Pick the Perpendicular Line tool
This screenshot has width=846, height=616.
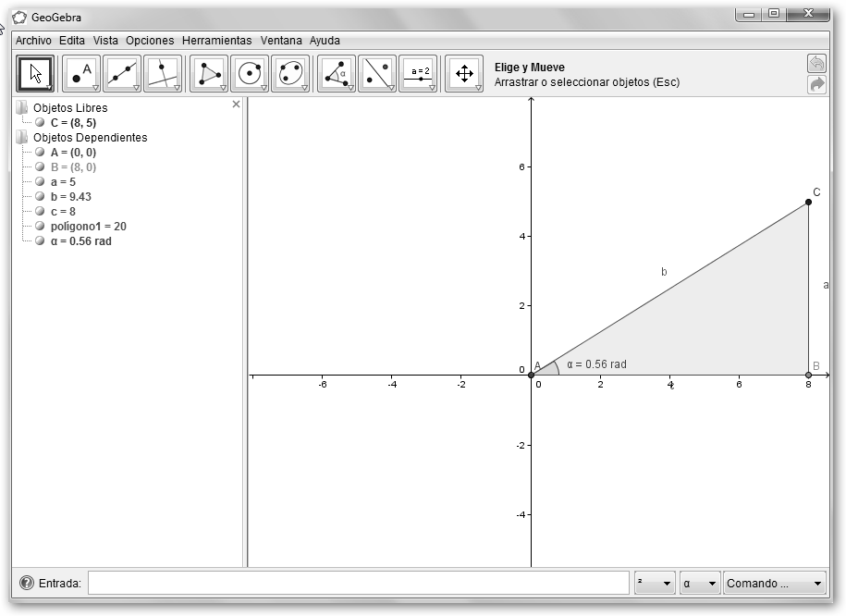(162, 74)
